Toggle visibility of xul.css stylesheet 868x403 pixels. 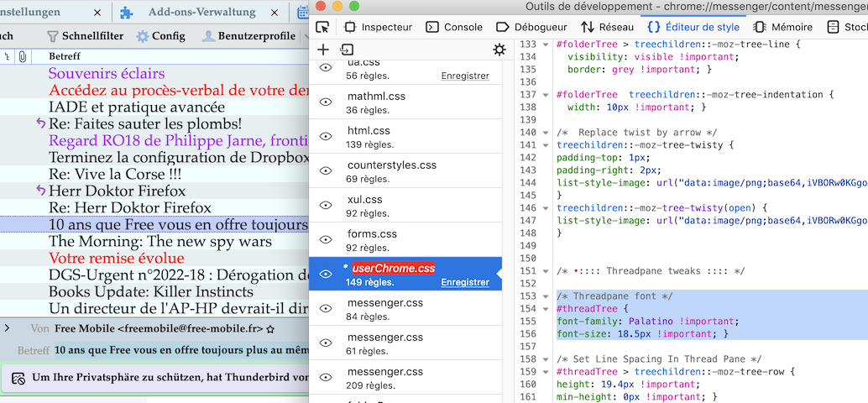point(326,205)
